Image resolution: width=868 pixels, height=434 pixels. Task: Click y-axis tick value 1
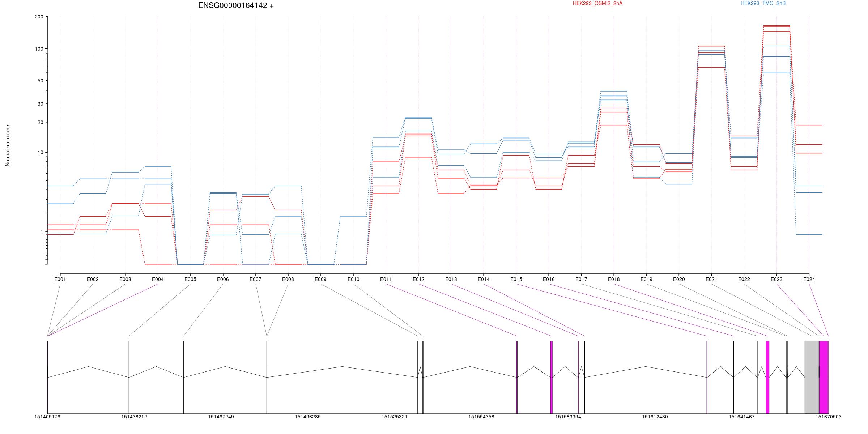[42, 232]
